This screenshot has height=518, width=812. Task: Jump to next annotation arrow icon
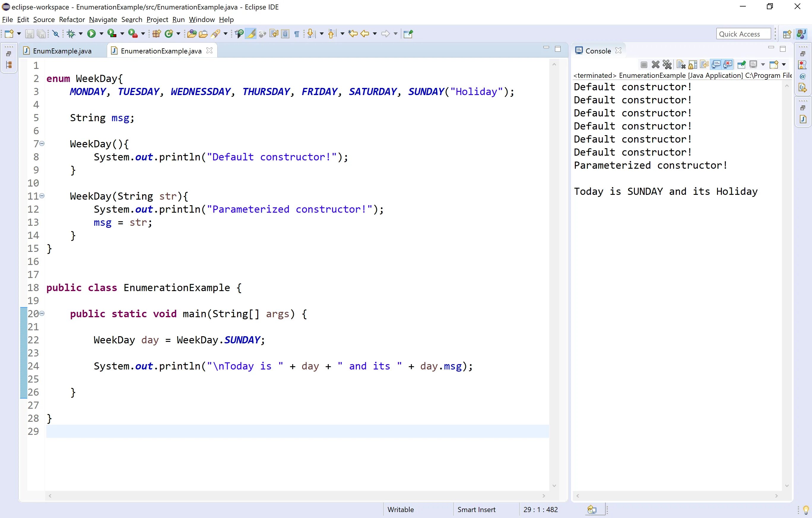pyautogui.click(x=311, y=34)
